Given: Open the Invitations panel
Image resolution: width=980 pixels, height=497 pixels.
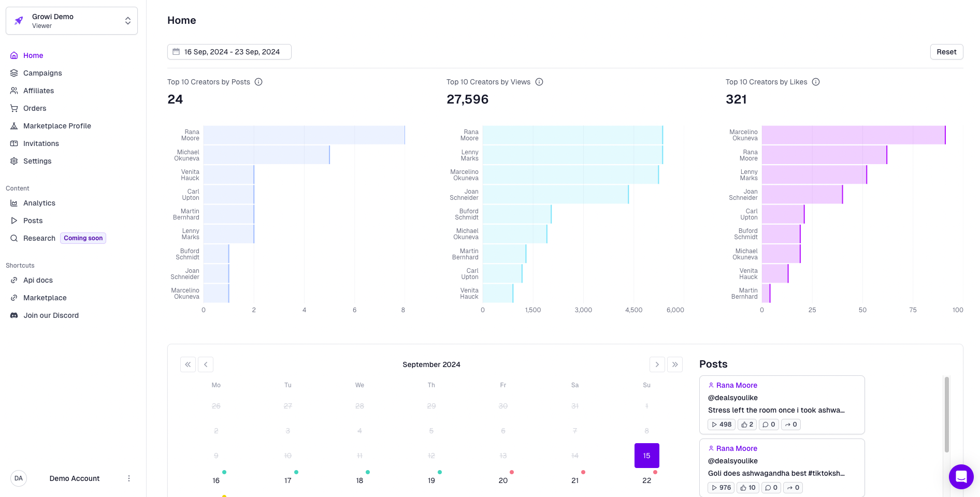Looking at the screenshot, I should [x=41, y=143].
